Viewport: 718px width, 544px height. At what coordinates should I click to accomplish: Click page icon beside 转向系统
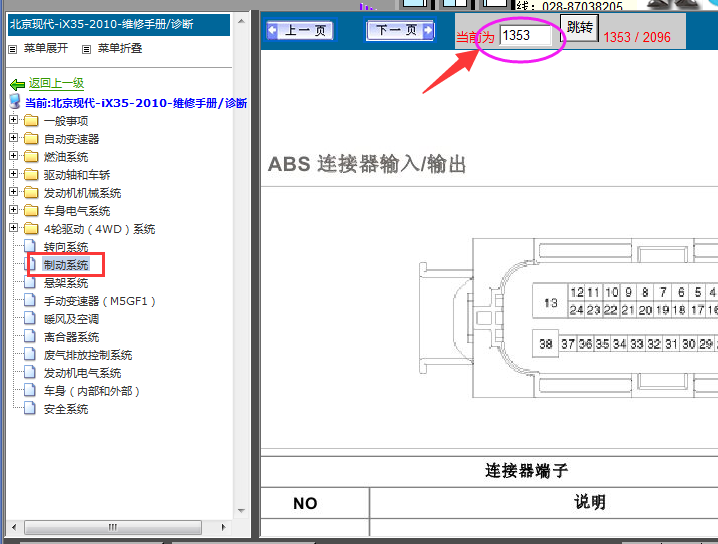(30, 245)
